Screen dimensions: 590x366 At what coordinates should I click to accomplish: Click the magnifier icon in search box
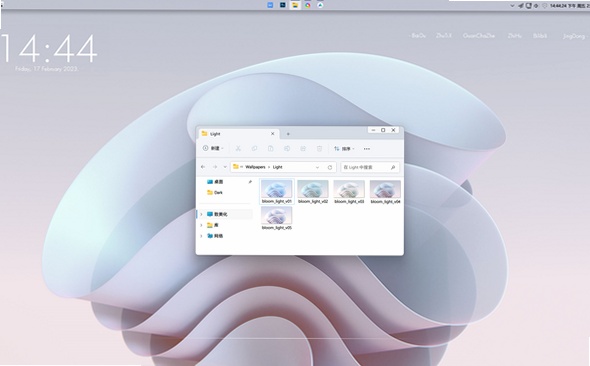click(393, 167)
